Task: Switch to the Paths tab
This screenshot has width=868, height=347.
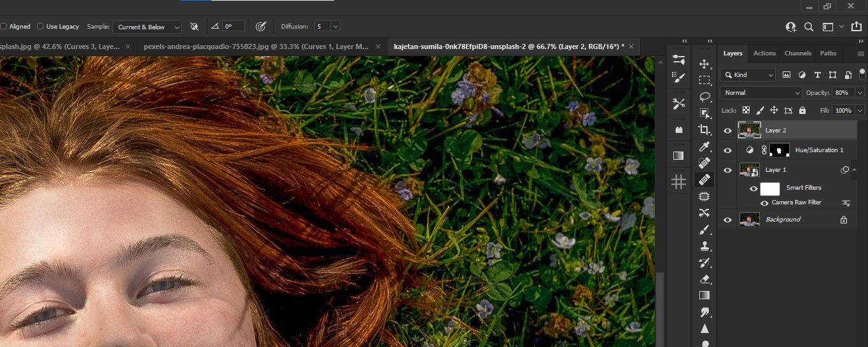Action: pos(828,53)
